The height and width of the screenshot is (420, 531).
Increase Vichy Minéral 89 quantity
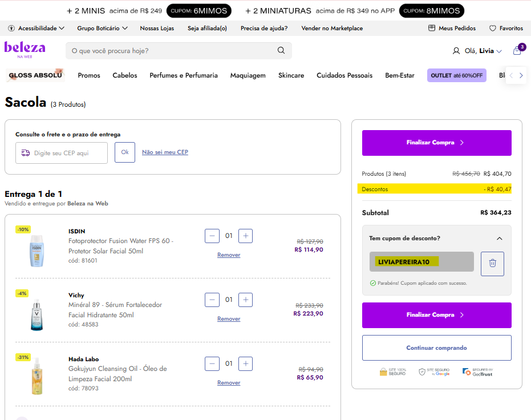245,300
